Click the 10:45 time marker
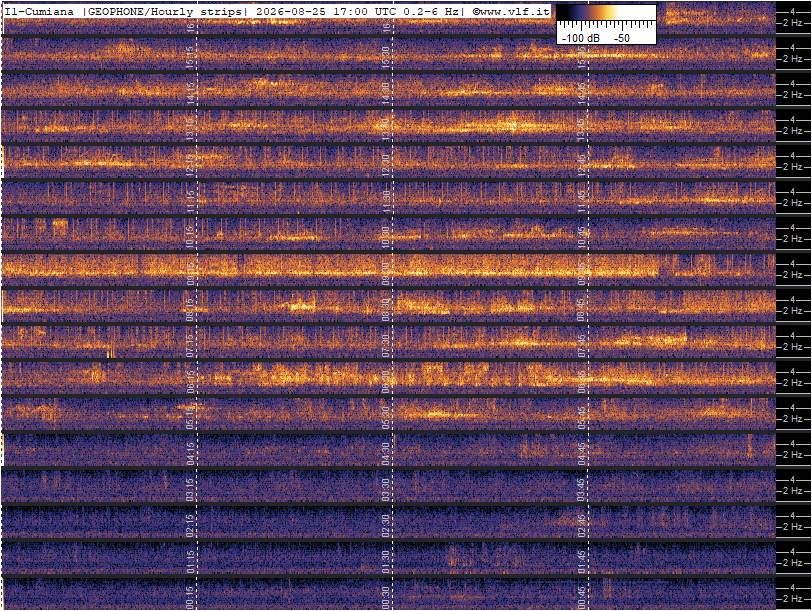Image resolution: width=812 pixels, height=611 pixels. point(582,237)
